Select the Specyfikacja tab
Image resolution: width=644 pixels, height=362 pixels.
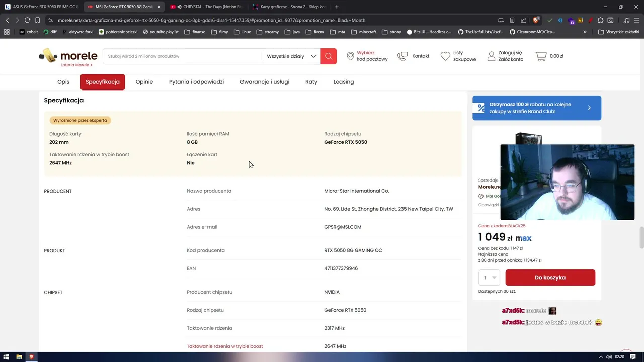(103, 82)
